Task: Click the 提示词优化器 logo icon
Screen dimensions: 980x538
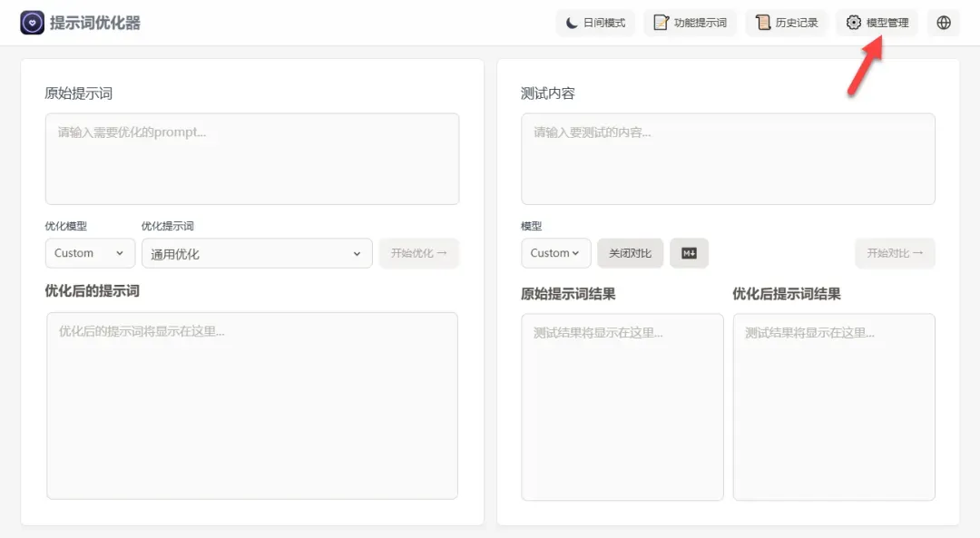Action: [32, 23]
